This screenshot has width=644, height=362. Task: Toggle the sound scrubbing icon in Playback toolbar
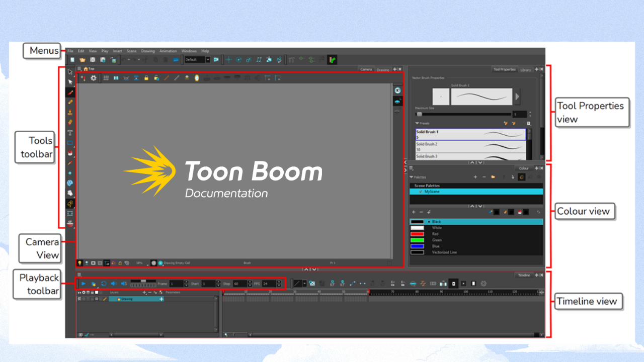coord(124,284)
